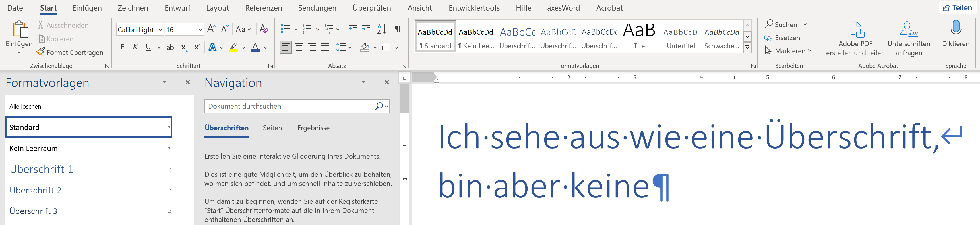Viewport: 980px width, 225px height.
Task: Click the Dokument durchsuchen search field
Action: [289, 107]
